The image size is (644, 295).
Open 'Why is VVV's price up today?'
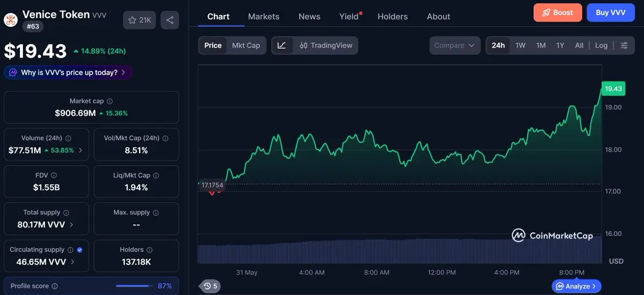[x=68, y=72]
